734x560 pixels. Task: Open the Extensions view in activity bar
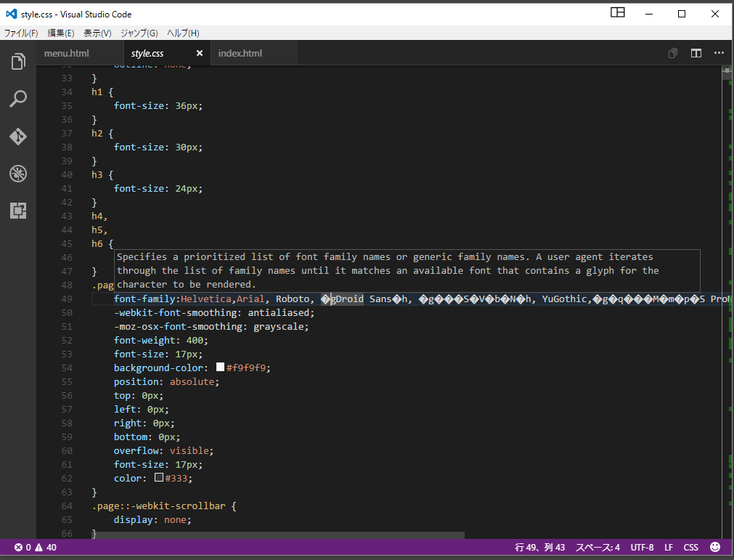click(x=18, y=211)
